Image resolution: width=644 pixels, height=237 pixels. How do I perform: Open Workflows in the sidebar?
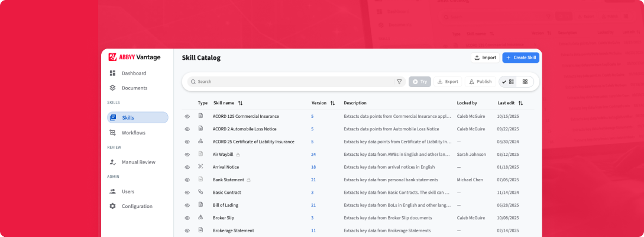pos(133,133)
